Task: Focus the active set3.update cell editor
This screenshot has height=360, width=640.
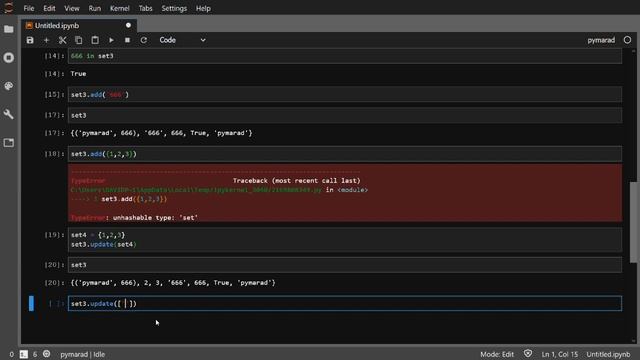Action: (x=345, y=303)
